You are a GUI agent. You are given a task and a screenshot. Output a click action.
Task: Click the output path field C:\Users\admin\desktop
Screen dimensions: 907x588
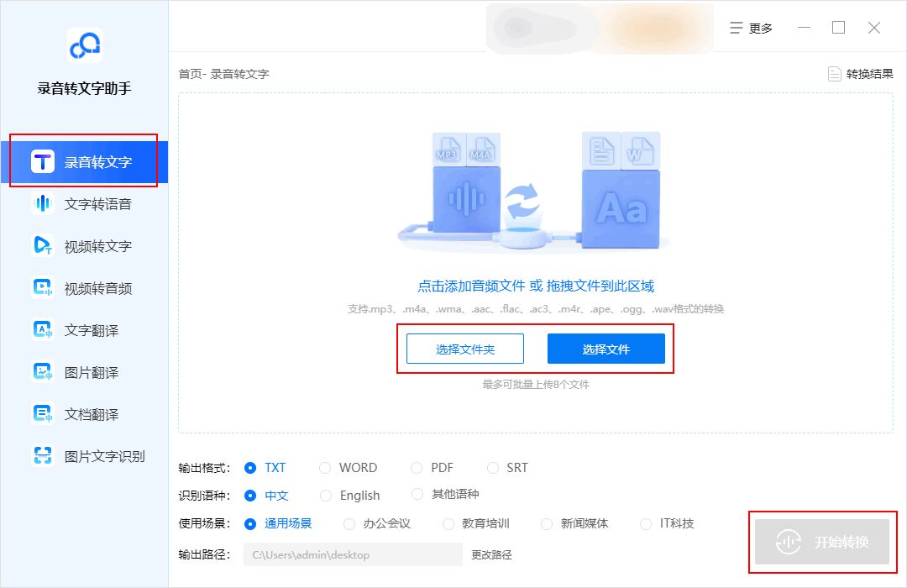[353, 554]
